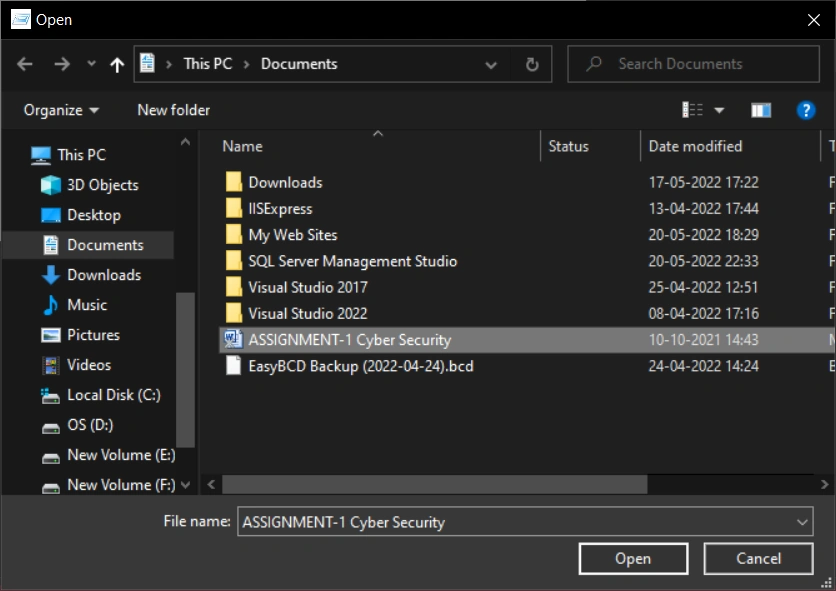Click the Pictures icon in sidebar
The image size is (836, 591).
[x=51, y=335]
